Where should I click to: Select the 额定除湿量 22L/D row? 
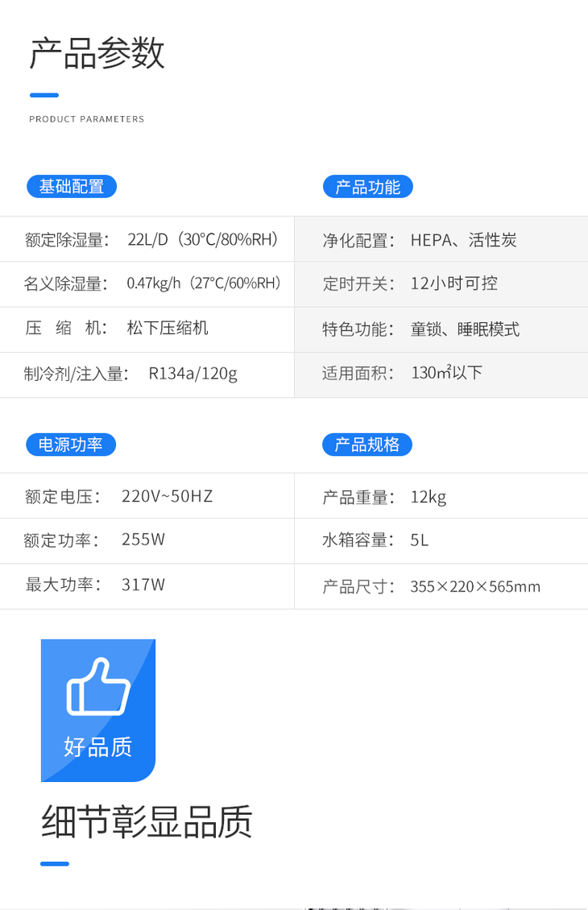point(151,239)
